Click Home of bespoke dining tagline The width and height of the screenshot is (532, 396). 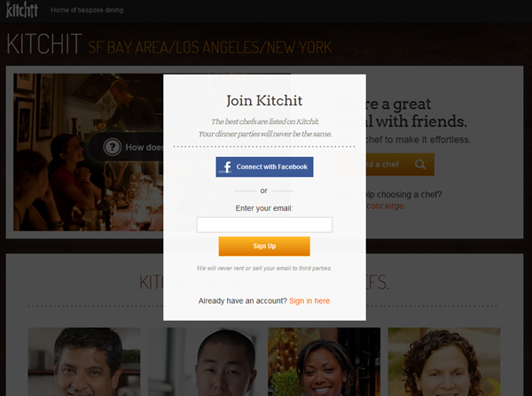point(87,10)
